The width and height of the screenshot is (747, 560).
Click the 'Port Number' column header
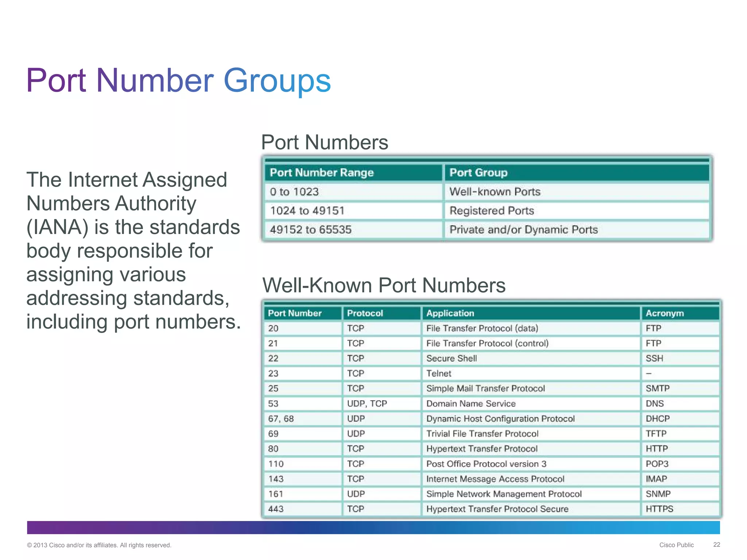pos(302,313)
